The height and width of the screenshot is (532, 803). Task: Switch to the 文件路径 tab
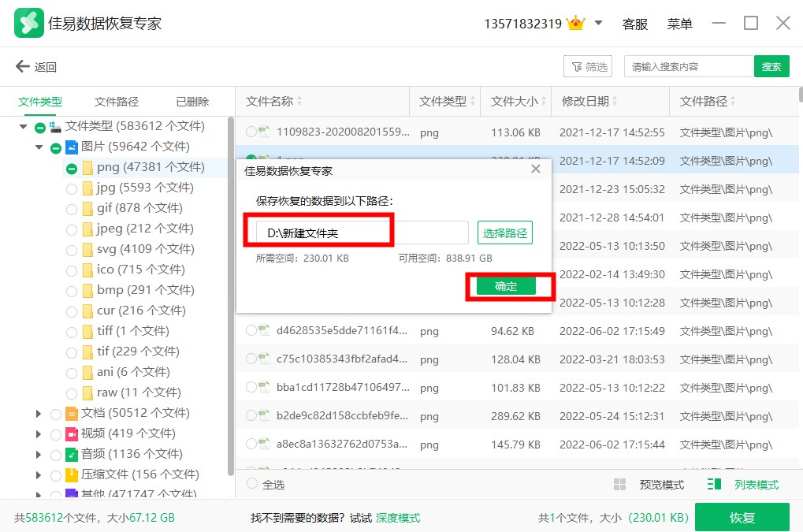(117, 102)
